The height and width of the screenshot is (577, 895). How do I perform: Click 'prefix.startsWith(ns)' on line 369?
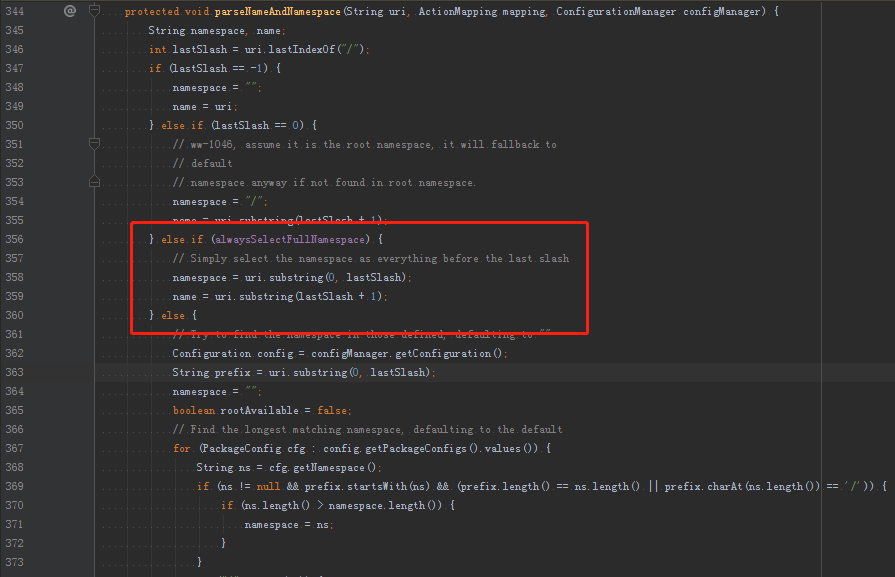coord(367,487)
